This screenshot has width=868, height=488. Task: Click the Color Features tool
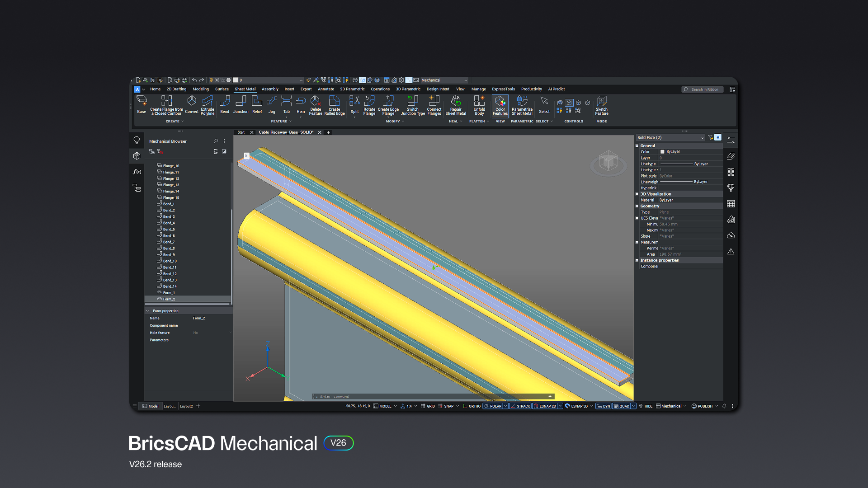click(x=500, y=106)
